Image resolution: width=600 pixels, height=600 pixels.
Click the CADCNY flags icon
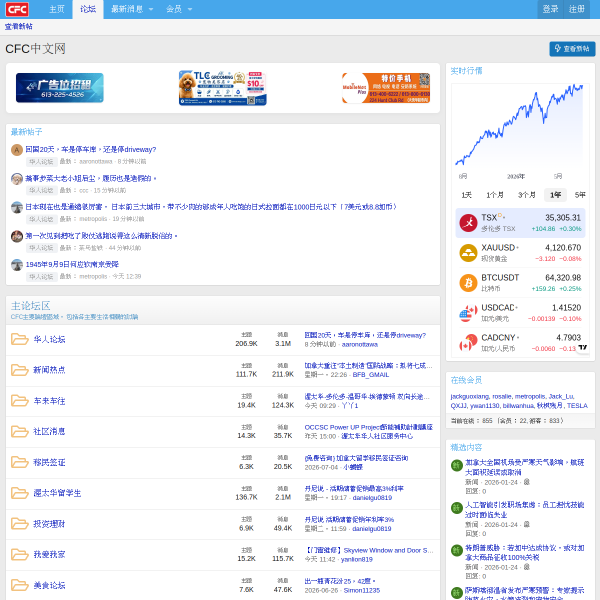(x=468, y=343)
